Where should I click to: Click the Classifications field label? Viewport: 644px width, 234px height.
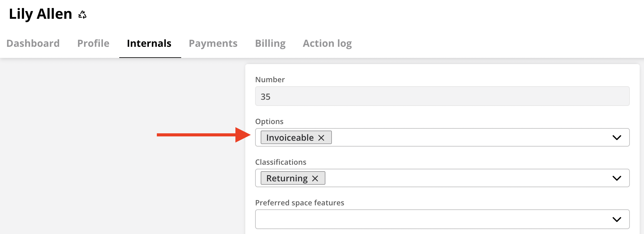click(x=280, y=162)
